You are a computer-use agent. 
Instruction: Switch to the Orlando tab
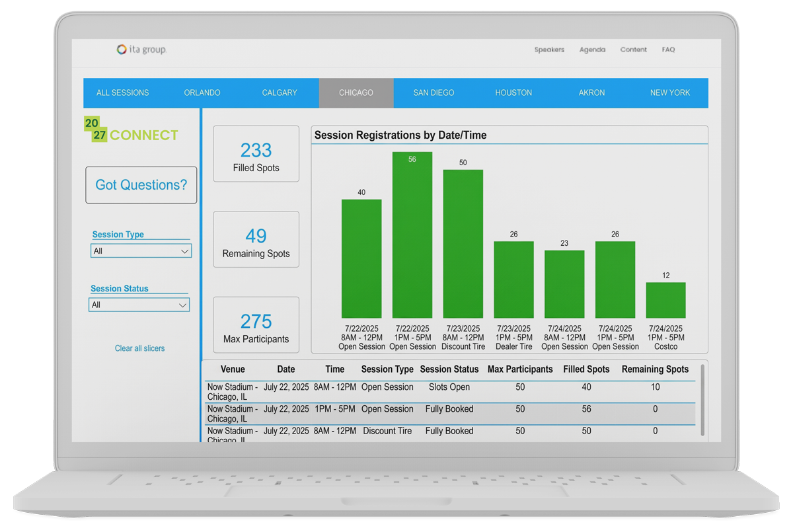202,93
